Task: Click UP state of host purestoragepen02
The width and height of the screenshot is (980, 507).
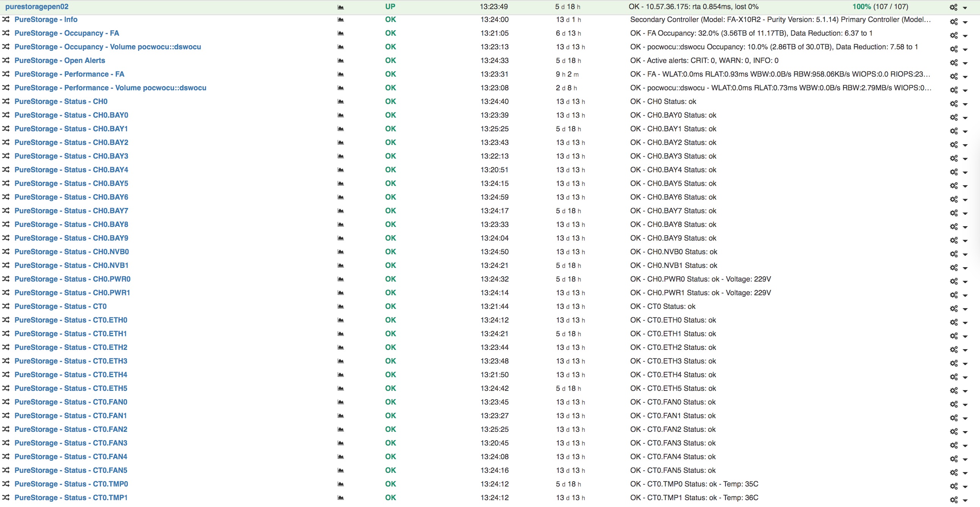Action: (390, 7)
